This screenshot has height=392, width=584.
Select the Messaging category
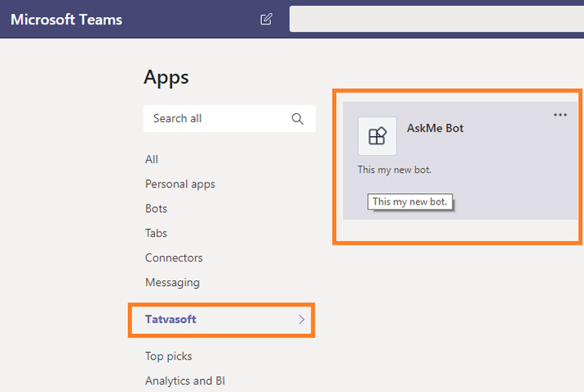click(172, 283)
